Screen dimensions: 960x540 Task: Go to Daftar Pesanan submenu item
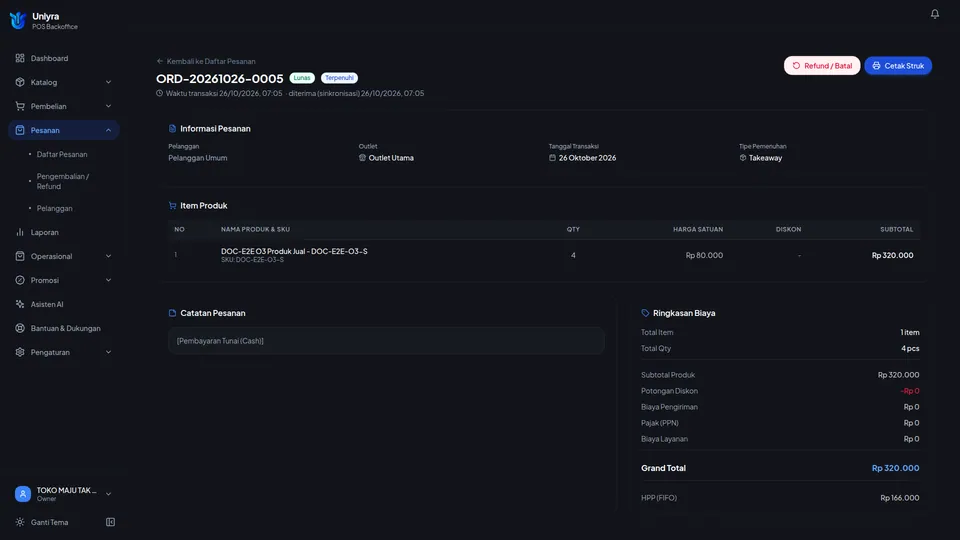pyautogui.click(x=62, y=154)
